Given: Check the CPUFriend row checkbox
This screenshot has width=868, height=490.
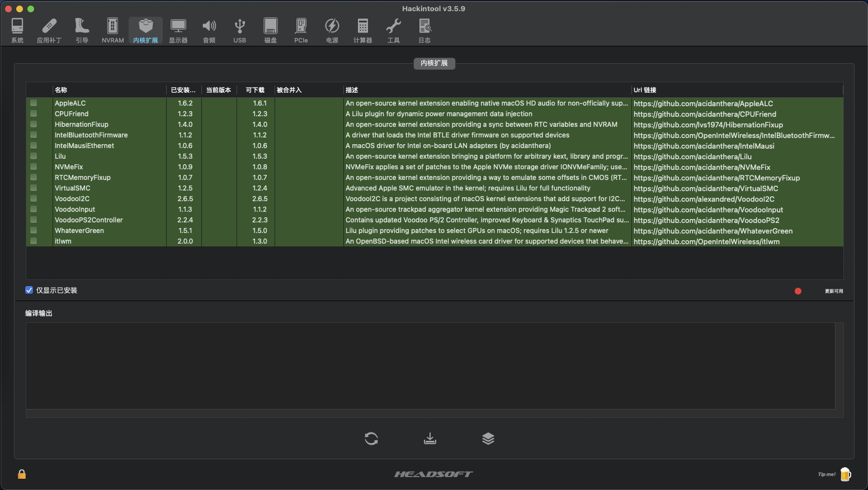Looking at the screenshot, I should [x=34, y=113].
